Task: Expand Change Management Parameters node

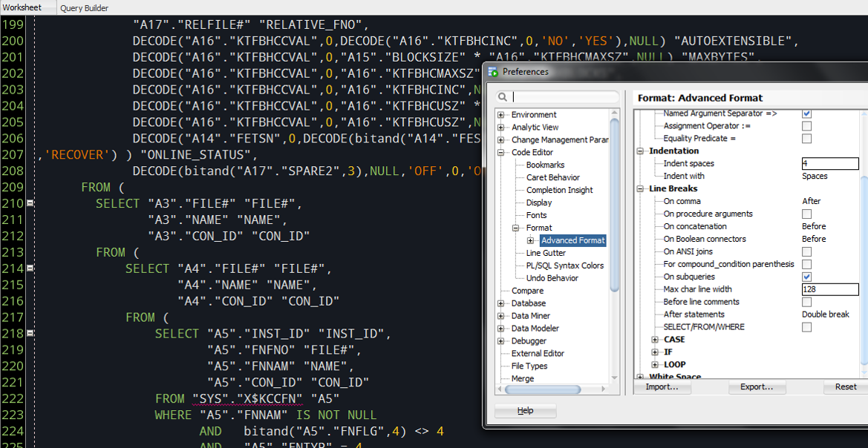Action: point(501,140)
